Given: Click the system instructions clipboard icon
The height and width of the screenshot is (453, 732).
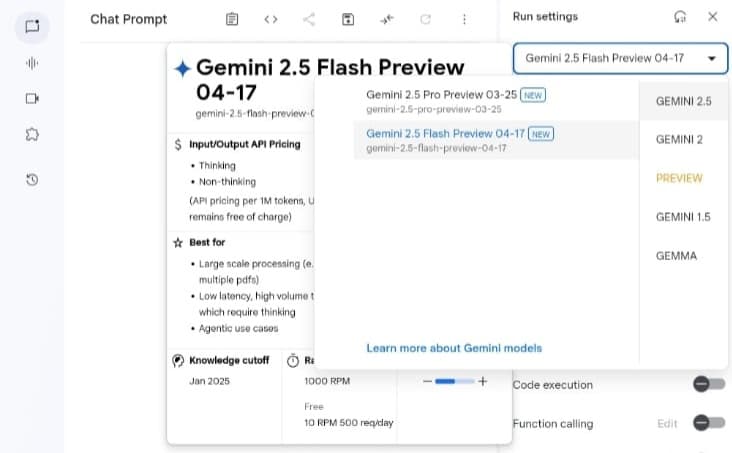Looking at the screenshot, I should [232, 19].
